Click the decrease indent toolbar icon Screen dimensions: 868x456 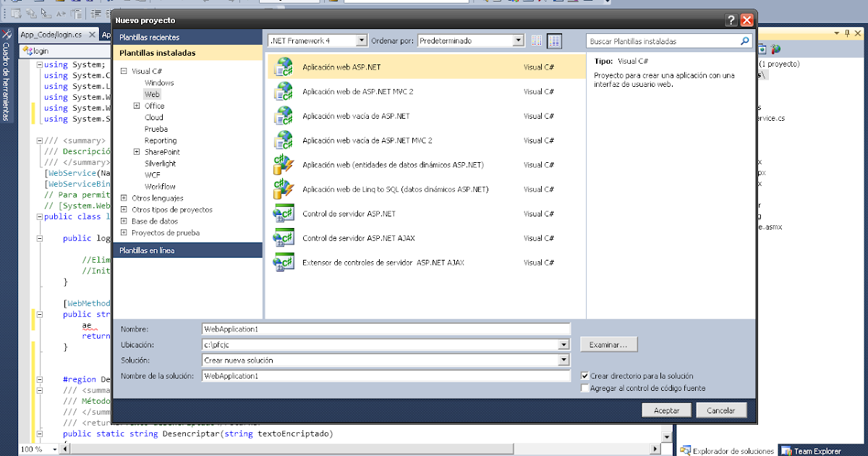[96, 14]
